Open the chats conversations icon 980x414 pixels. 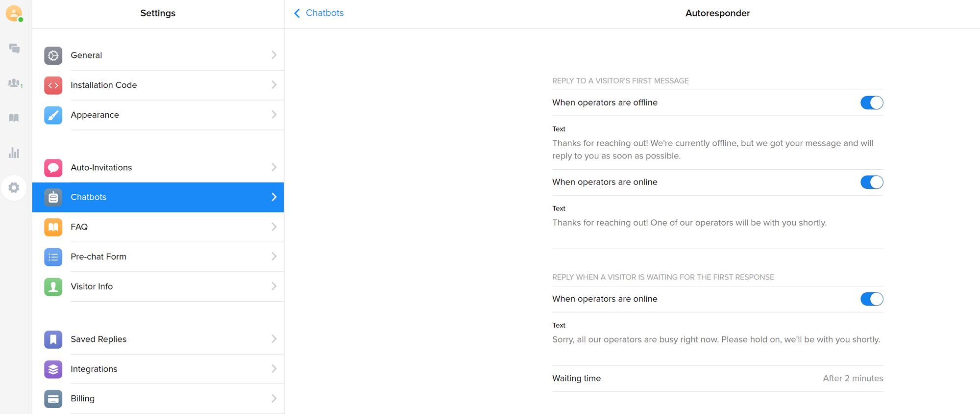(14, 49)
